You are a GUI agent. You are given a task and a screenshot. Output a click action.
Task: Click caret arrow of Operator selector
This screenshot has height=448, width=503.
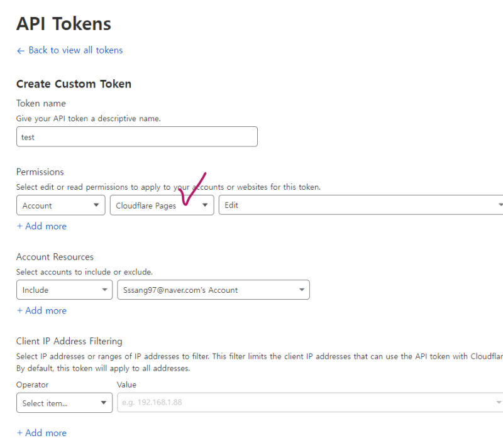[x=104, y=403]
